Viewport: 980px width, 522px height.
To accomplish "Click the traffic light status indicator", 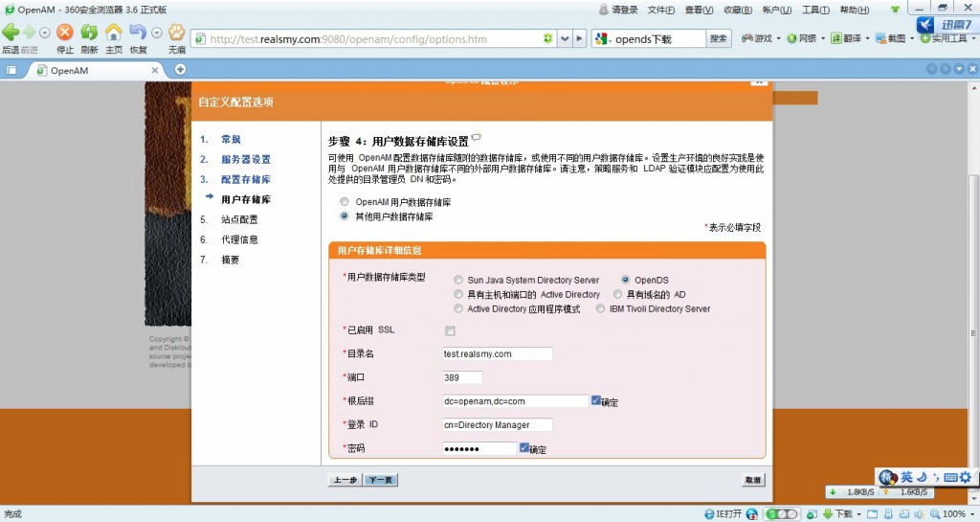I will click(x=781, y=514).
